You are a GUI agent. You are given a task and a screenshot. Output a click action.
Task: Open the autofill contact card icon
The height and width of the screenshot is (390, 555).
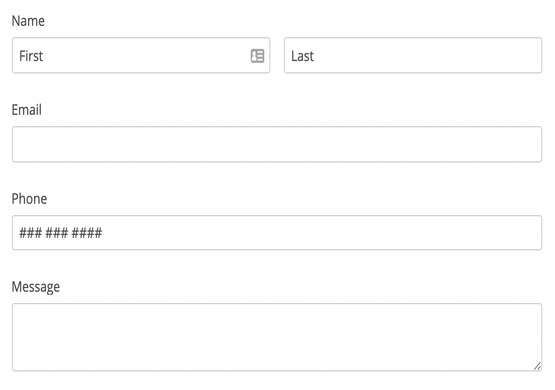pyautogui.click(x=257, y=56)
